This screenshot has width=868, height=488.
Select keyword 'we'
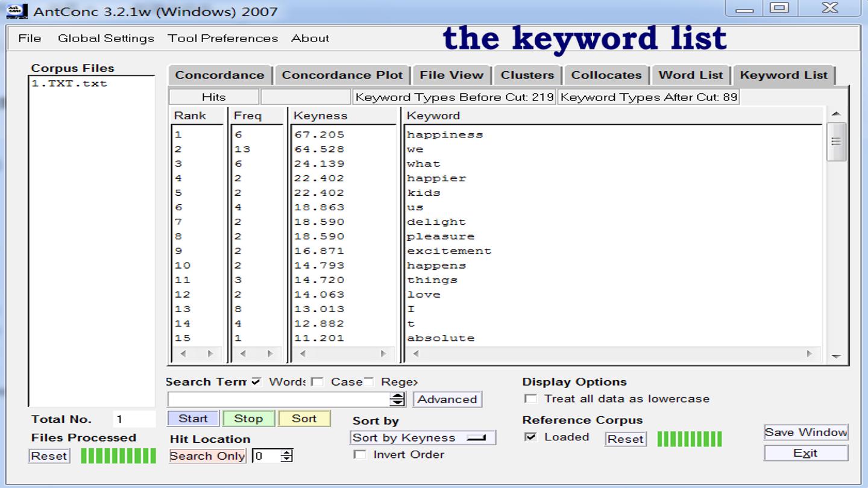point(415,149)
